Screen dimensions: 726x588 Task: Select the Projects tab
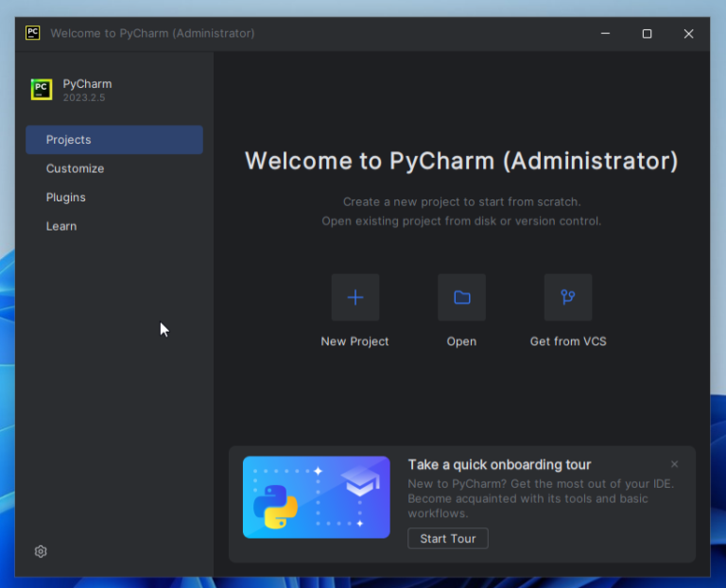click(x=114, y=139)
